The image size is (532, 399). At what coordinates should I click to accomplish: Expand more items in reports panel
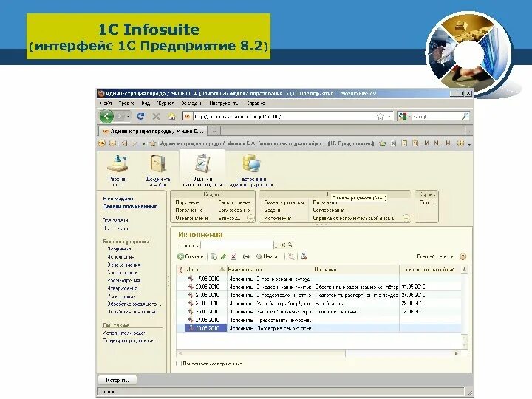(406, 219)
